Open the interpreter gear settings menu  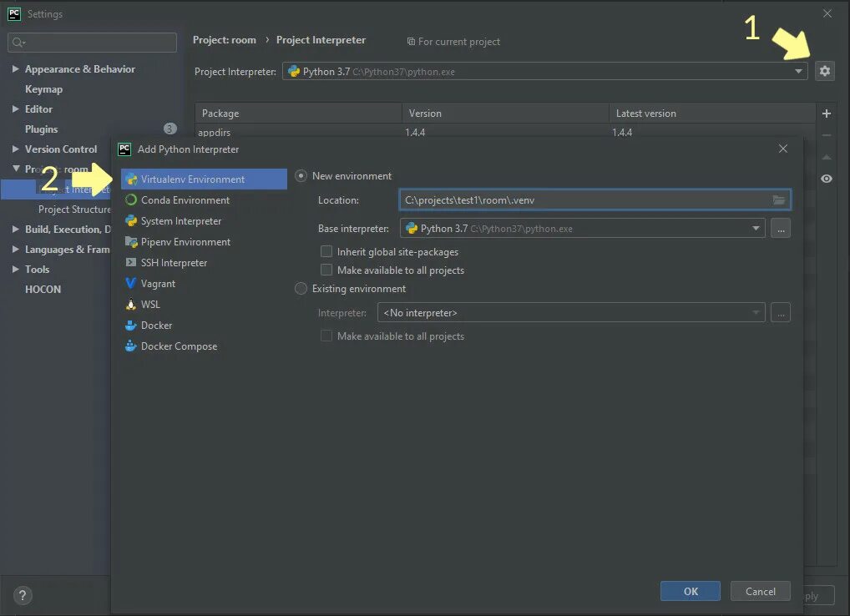(824, 71)
